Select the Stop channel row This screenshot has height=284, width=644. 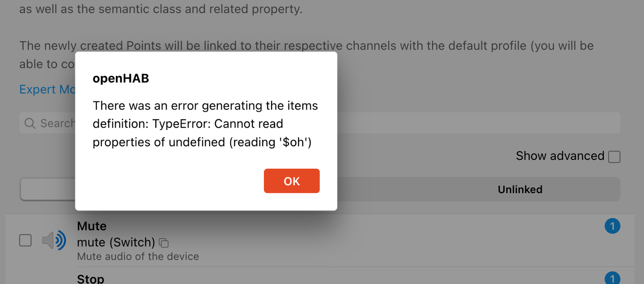(x=306, y=278)
